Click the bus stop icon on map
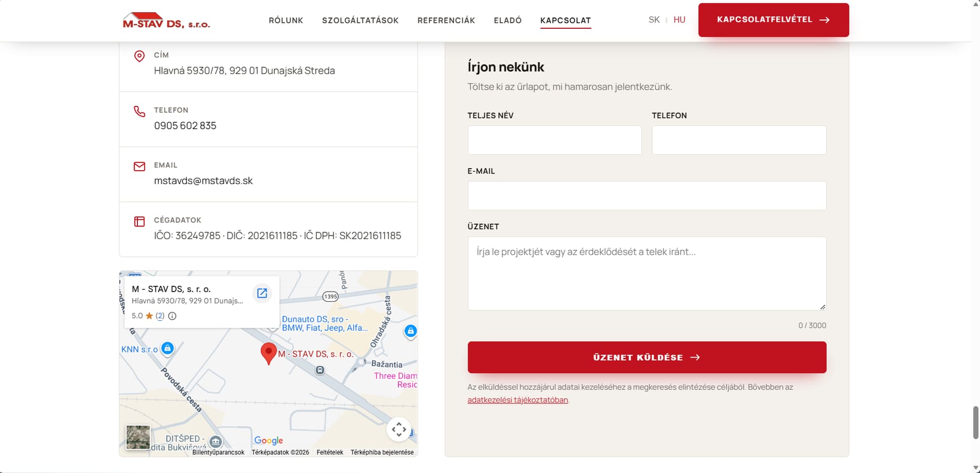This screenshot has width=980, height=473. (320, 370)
